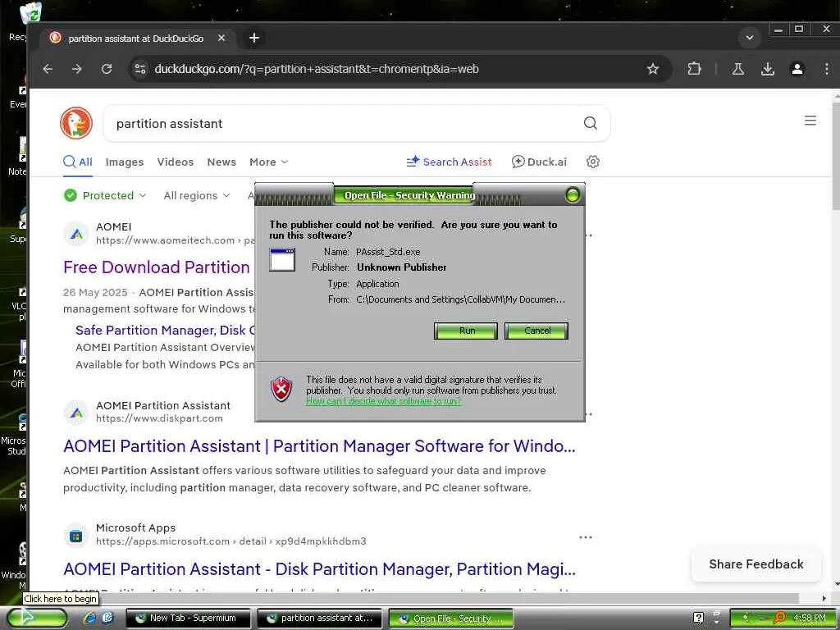Click the browser address bar URL
Viewport: 840px width, 630px height.
(x=316, y=69)
